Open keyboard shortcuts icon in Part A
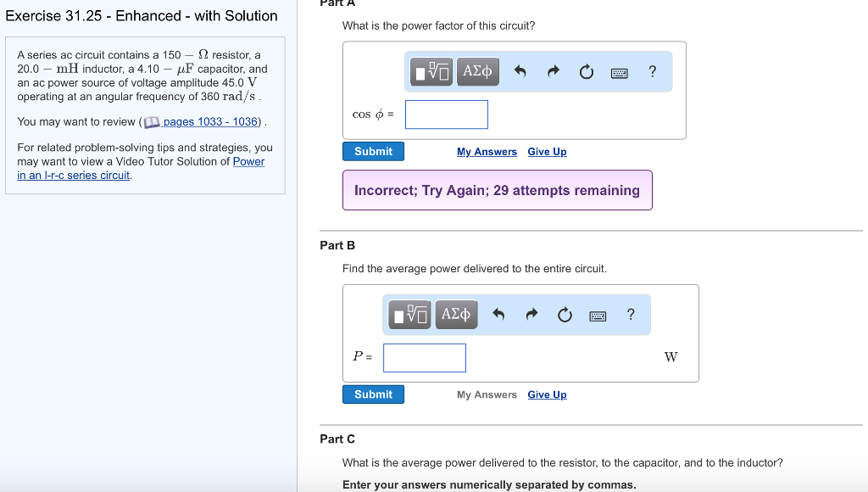 coord(620,73)
